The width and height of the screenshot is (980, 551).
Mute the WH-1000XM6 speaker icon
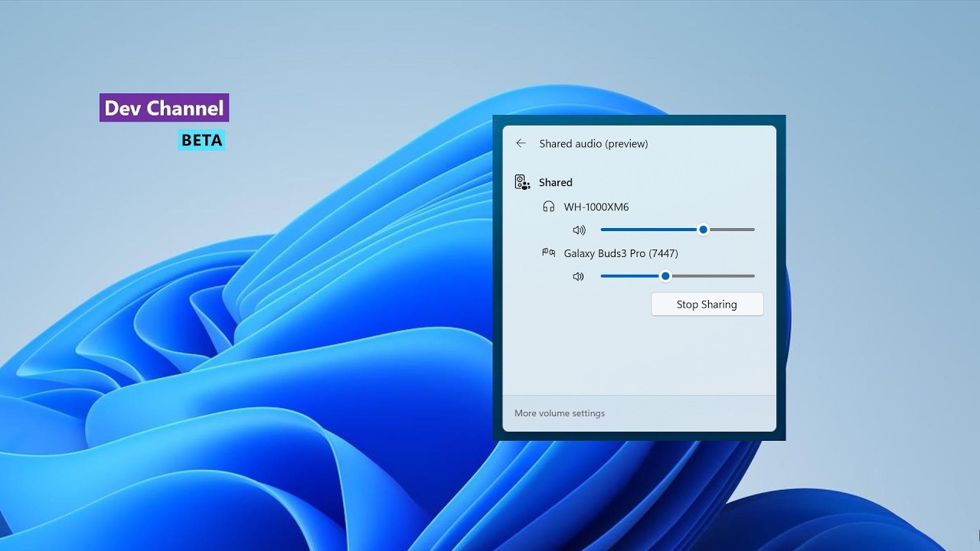click(579, 230)
